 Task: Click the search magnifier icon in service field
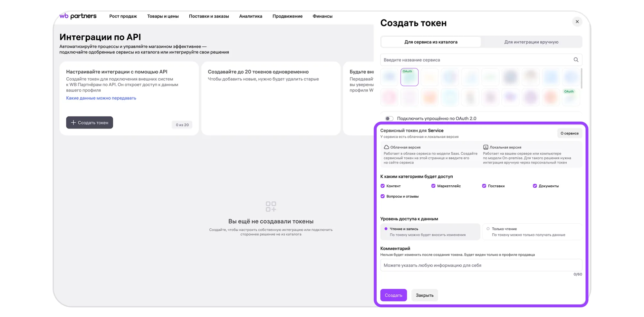[x=576, y=60]
